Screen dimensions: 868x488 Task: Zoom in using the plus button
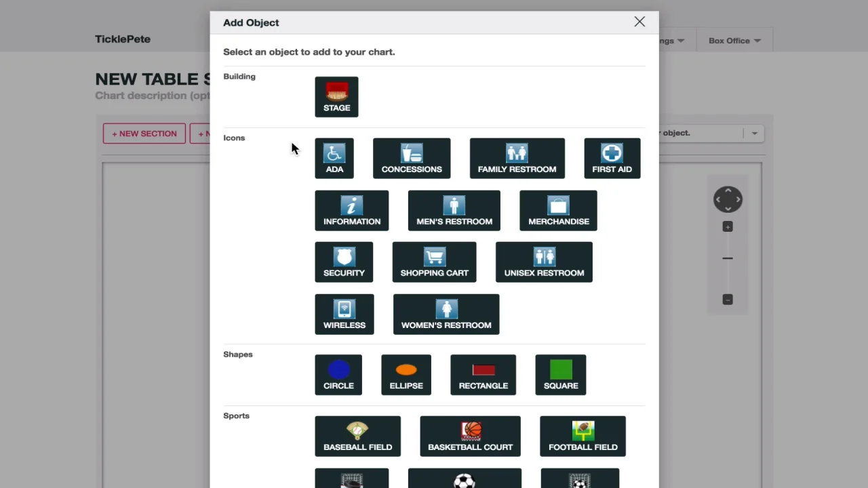tap(728, 227)
